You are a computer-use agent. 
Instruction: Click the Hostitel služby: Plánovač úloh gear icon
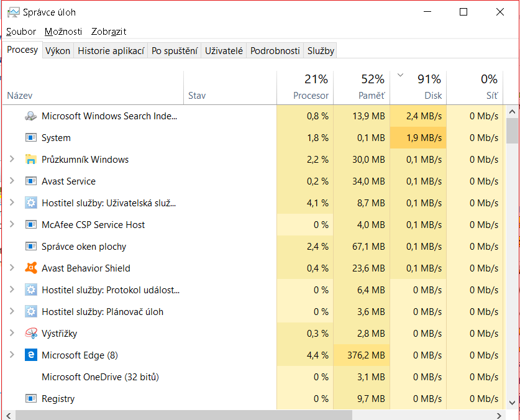click(31, 312)
